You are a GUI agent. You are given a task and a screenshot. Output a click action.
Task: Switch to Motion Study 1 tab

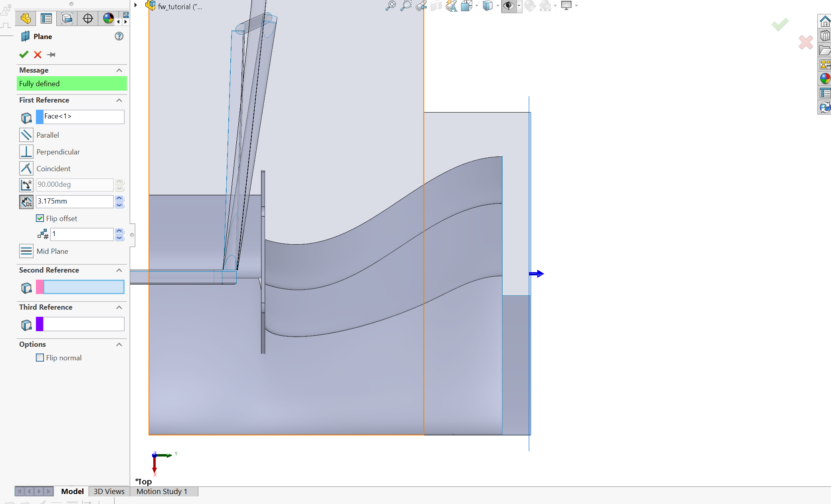pyautogui.click(x=162, y=491)
